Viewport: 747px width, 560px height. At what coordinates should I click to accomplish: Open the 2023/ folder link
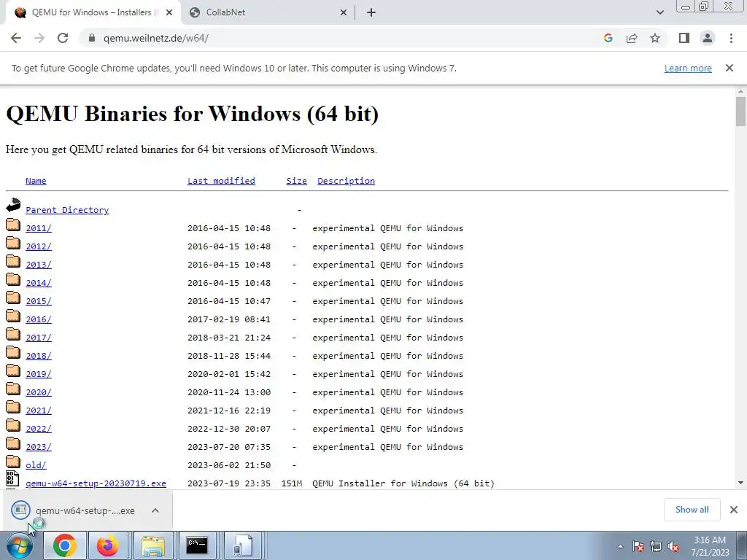coord(39,447)
